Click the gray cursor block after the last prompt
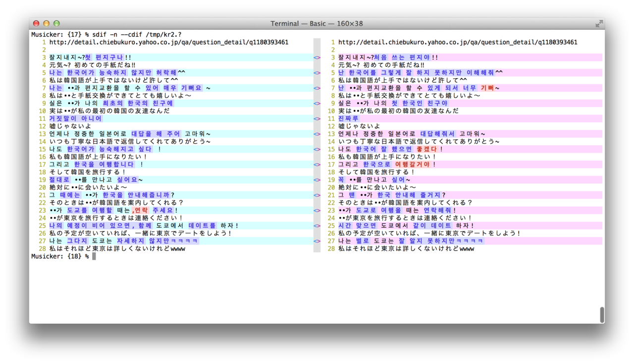 click(94, 256)
